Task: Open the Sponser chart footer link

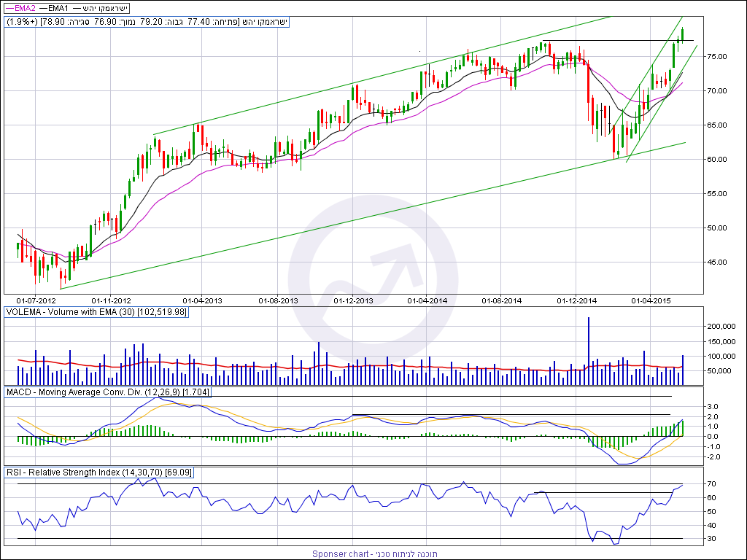Action: coord(374,554)
